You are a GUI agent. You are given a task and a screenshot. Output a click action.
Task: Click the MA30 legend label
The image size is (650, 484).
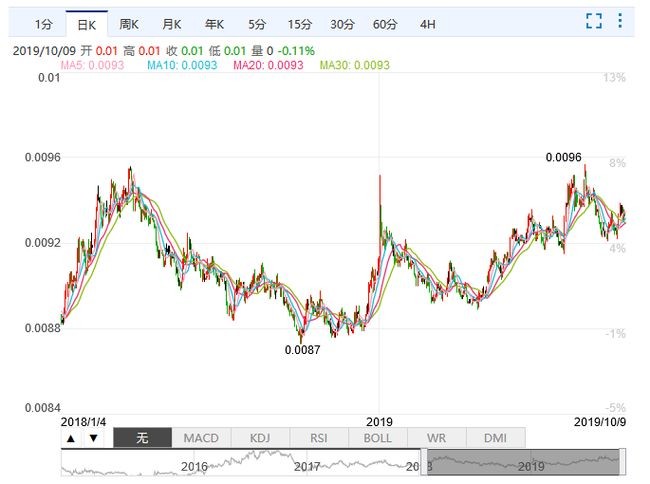coord(355,65)
